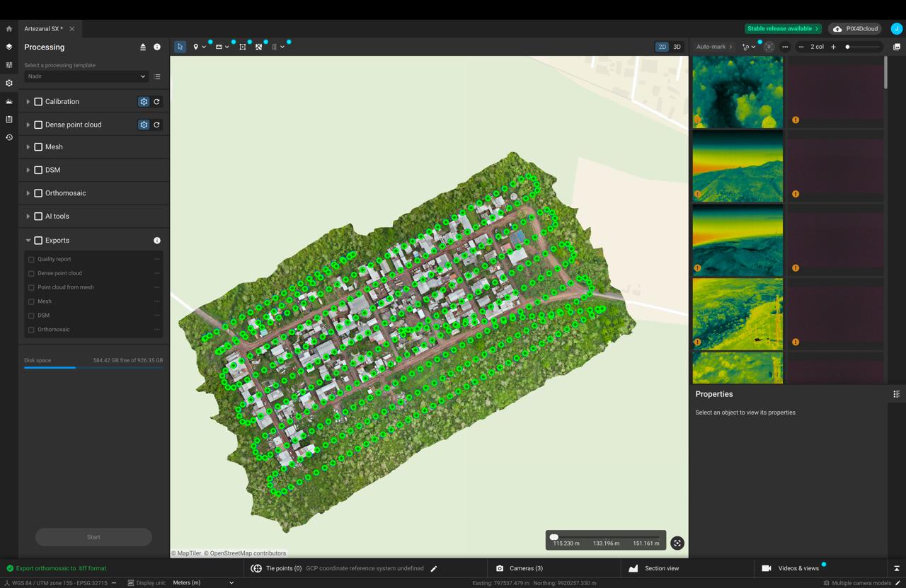Switch the view to 2D
Image resolution: width=906 pixels, height=588 pixels.
tap(662, 47)
